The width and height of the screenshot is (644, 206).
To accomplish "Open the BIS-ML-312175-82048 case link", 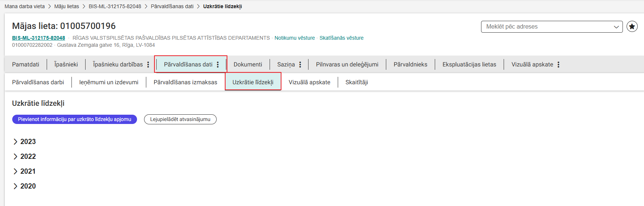I will [39, 38].
